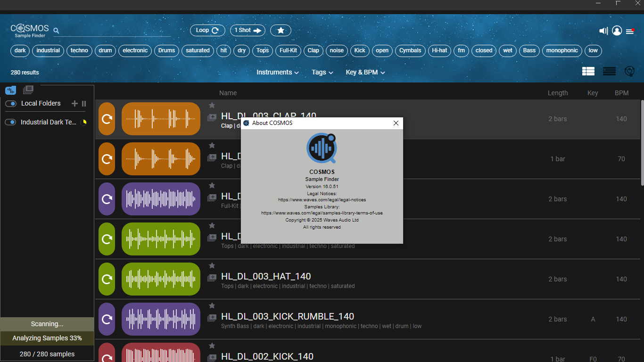Expand the Instruments dropdown

point(277,73)
